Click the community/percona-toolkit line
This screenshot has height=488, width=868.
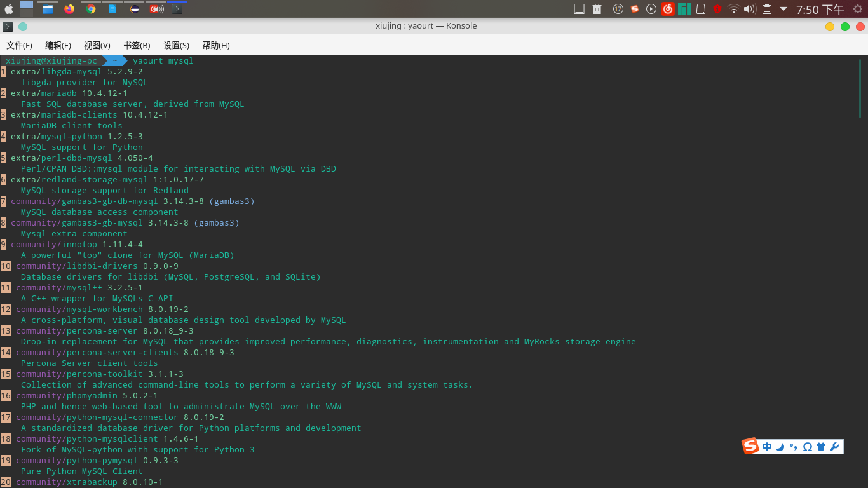100,374
